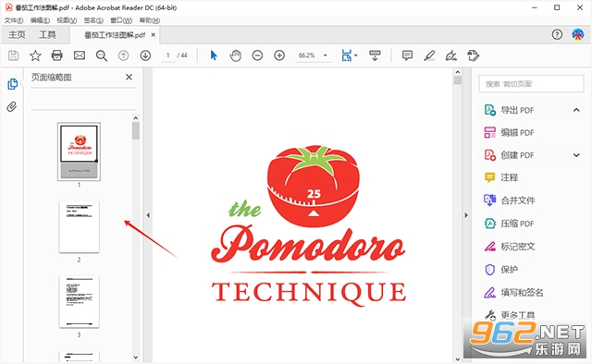Go to previous page up-arrow icon
This screenshot has height=364, width=592.
pos(123,55)
